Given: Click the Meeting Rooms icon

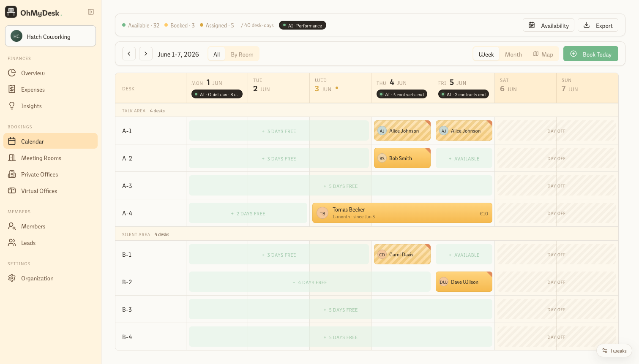Looking at the screenshot, I should 12,158.
